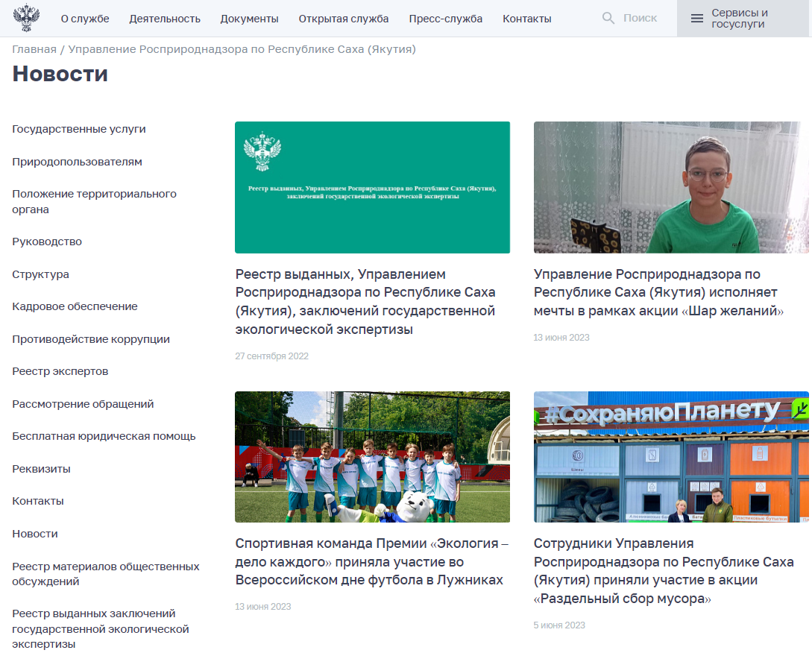Screen dimensions: 812x653
Task: Open the Sakha (Yakutia) department breadcrumb link
Action: (242, 49)
